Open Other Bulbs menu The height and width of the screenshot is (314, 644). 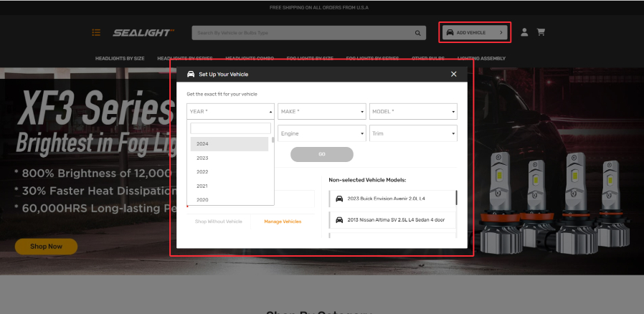[428, 59]
